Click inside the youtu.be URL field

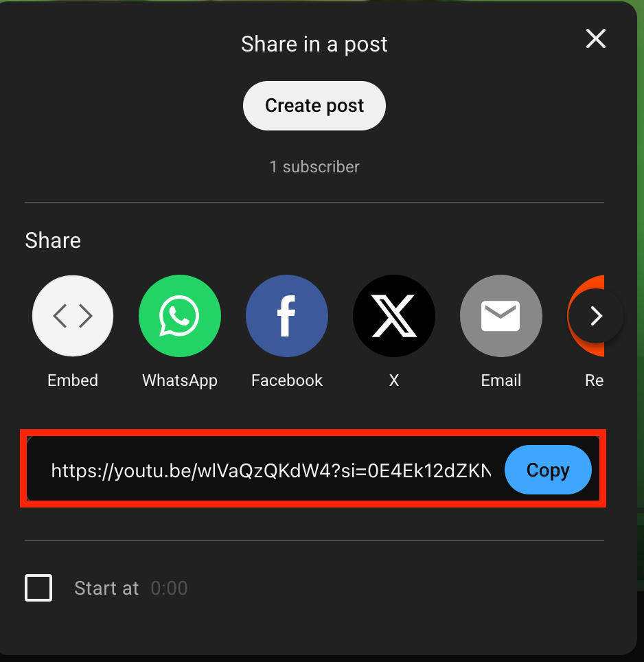271,470
